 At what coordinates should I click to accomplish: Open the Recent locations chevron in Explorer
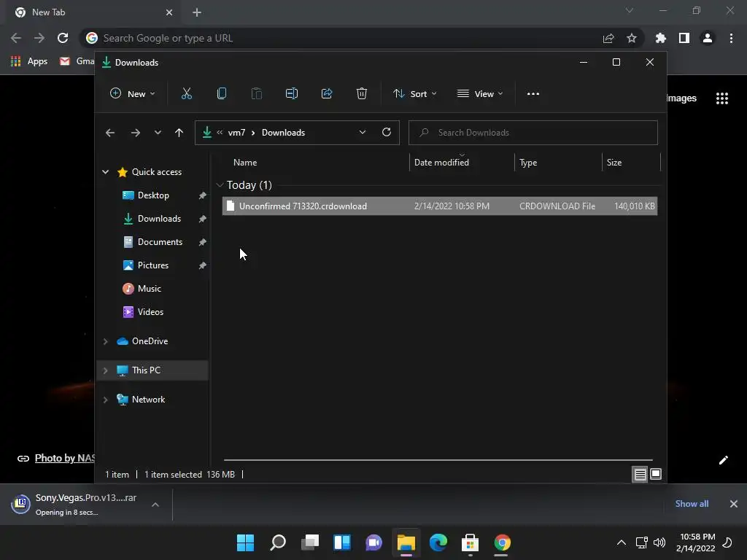tap(158, 133)
